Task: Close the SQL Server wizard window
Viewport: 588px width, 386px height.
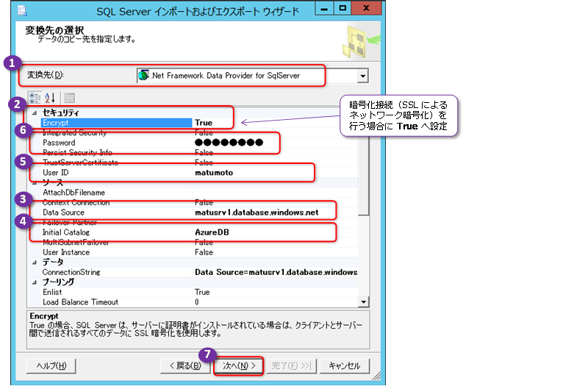Action: pos(367,7)
